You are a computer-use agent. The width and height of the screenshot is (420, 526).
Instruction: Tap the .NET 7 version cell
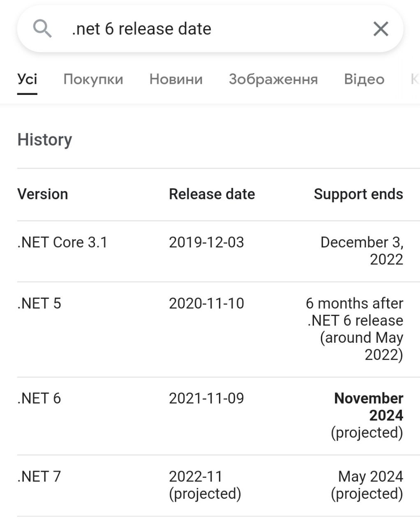(x=39, y=477)
